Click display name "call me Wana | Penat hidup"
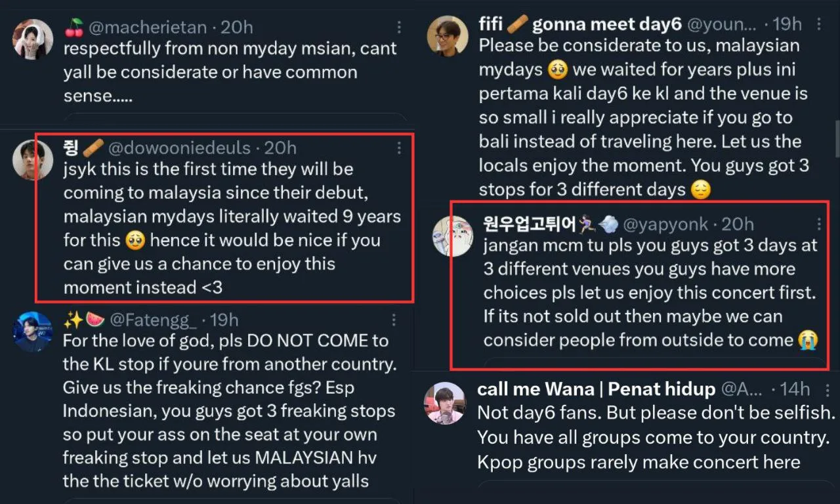Viewport: 840px width, 504px height. tap(596, 389)
